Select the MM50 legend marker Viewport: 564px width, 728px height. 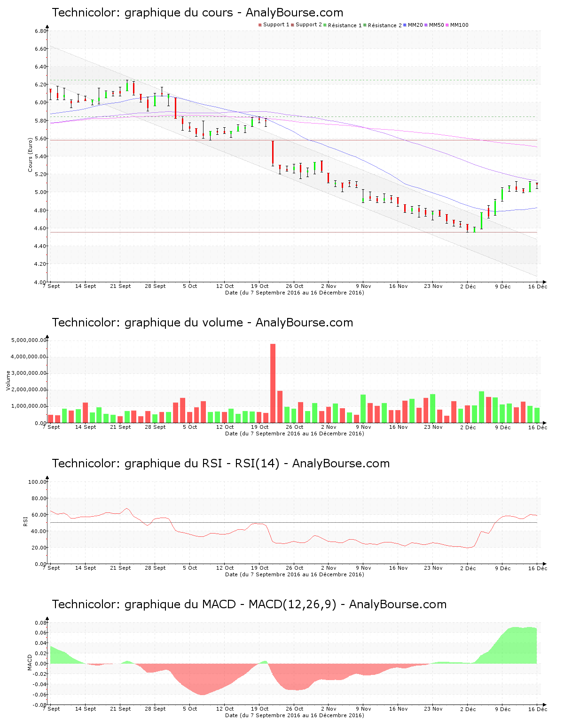point(427,25)
